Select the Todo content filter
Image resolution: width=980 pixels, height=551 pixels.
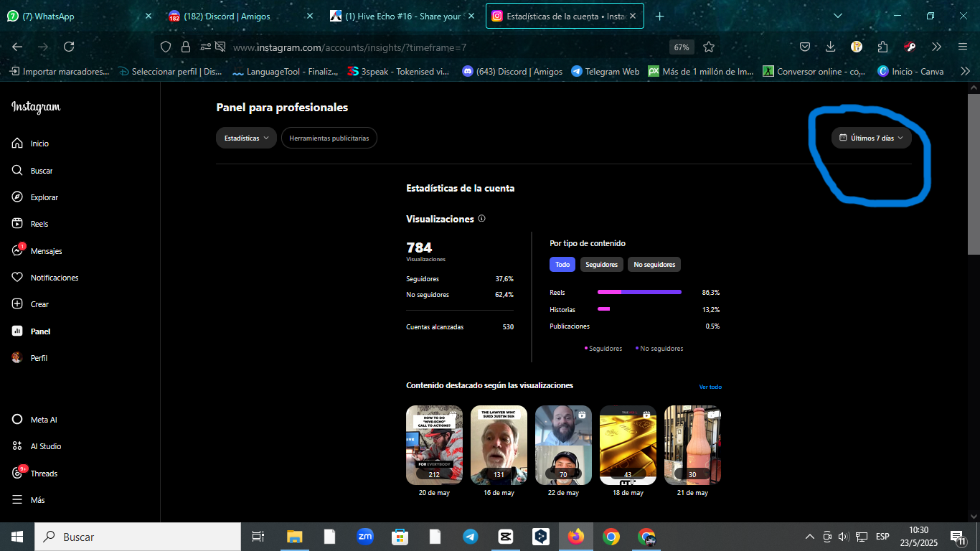click(562, 265)
